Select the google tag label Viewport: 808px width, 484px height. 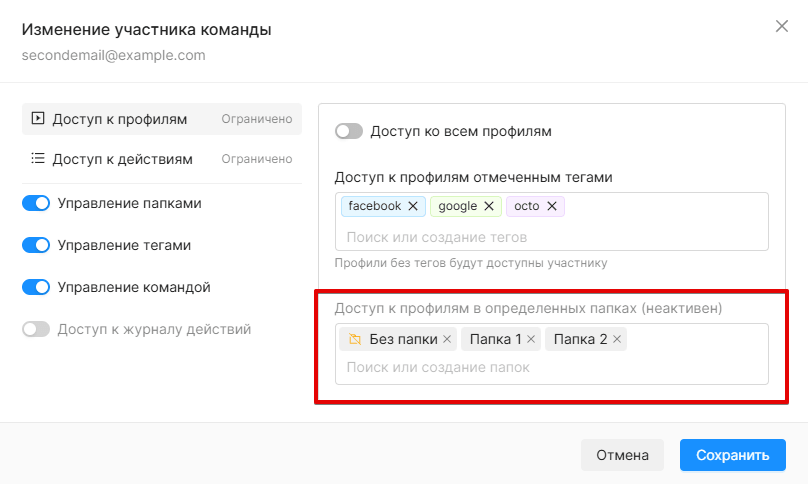[x=458, y=206]
